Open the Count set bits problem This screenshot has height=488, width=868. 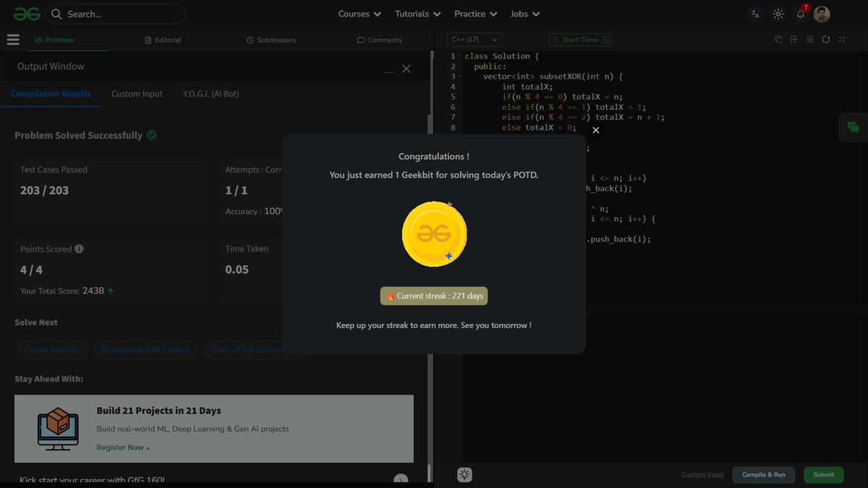coord(52,349)
